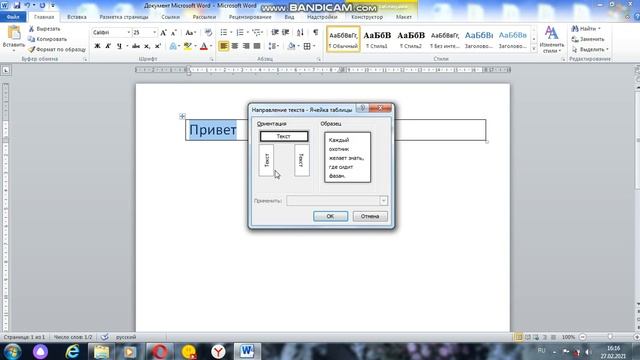Increase the paragraph indent
This screenshot has height=360, width=640.
pos(286,32)
